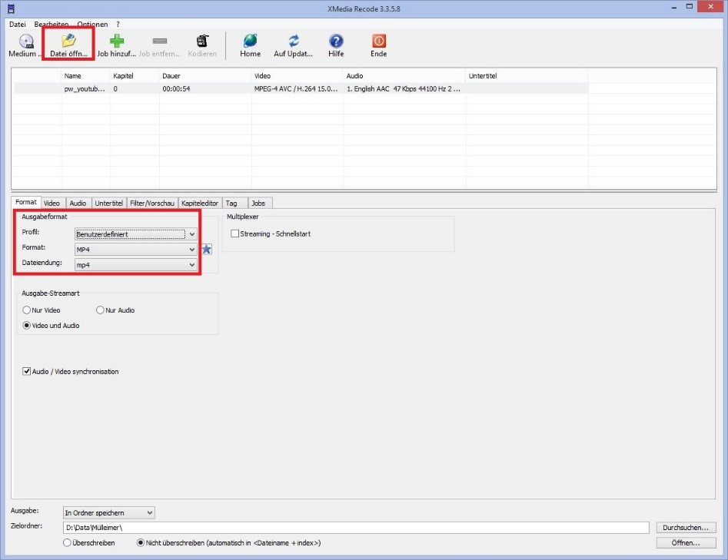
Task: Click the blue star favorite icon beside Format
Action: coord(206,249)
